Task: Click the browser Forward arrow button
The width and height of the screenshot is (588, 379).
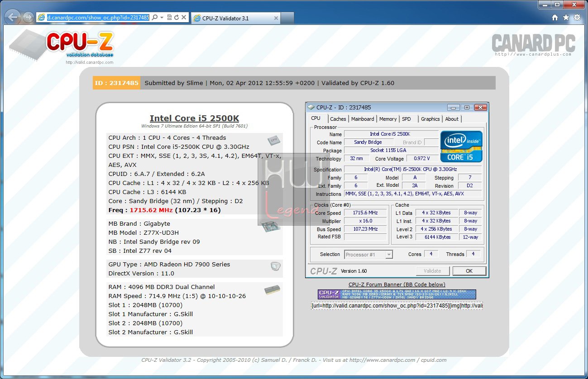Action: 28,18
